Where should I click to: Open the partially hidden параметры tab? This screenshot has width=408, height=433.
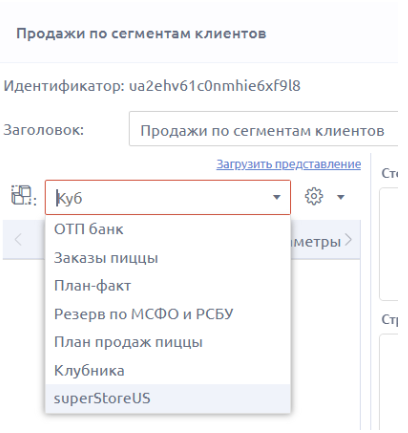click(317, 242)
